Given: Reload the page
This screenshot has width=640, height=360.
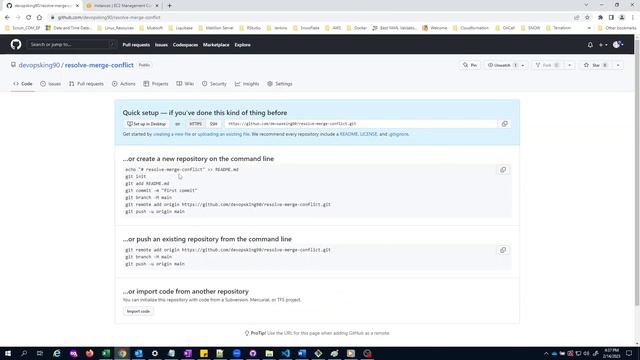Looking at the screenshot, I should 28,18.
